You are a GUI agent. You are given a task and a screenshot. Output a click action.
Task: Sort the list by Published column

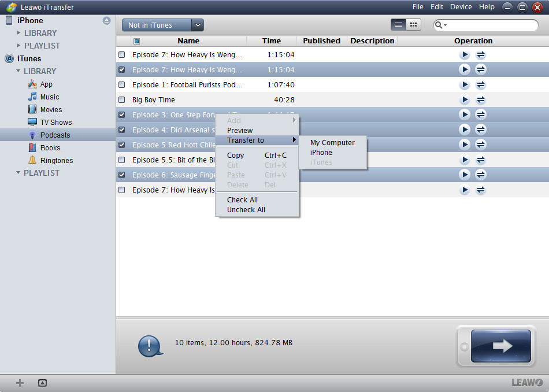point(321,41)
